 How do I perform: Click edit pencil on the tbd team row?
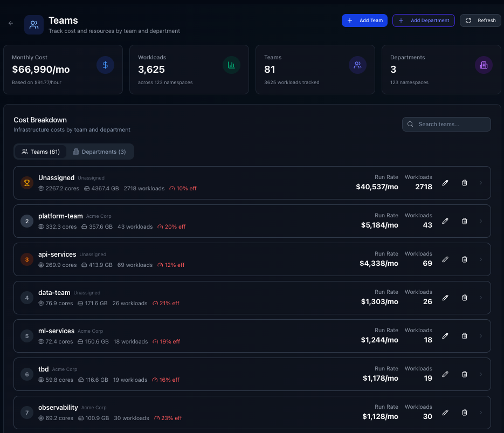pyautogui.click(x=445, y=374)
